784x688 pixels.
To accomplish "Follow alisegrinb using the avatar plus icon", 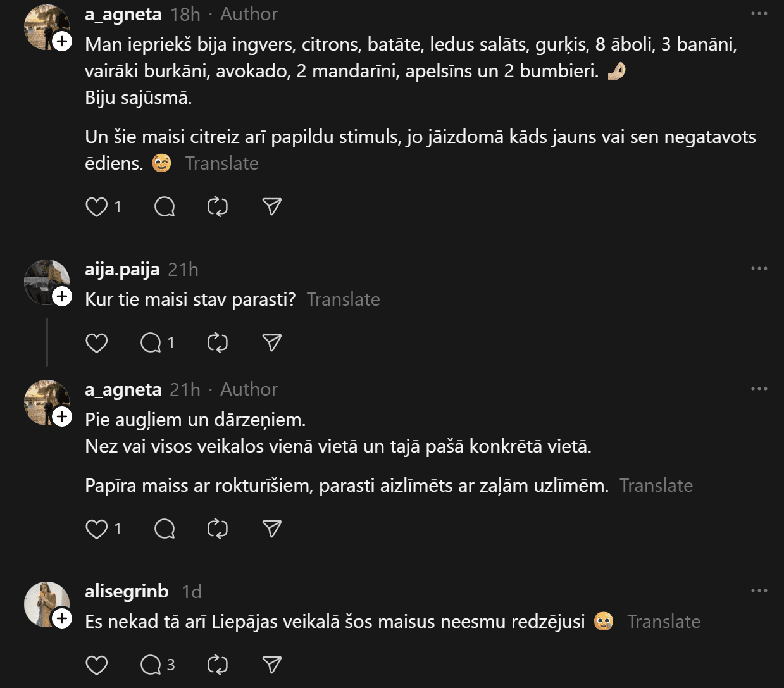I will pyautogui.click(x=62, y=618).
